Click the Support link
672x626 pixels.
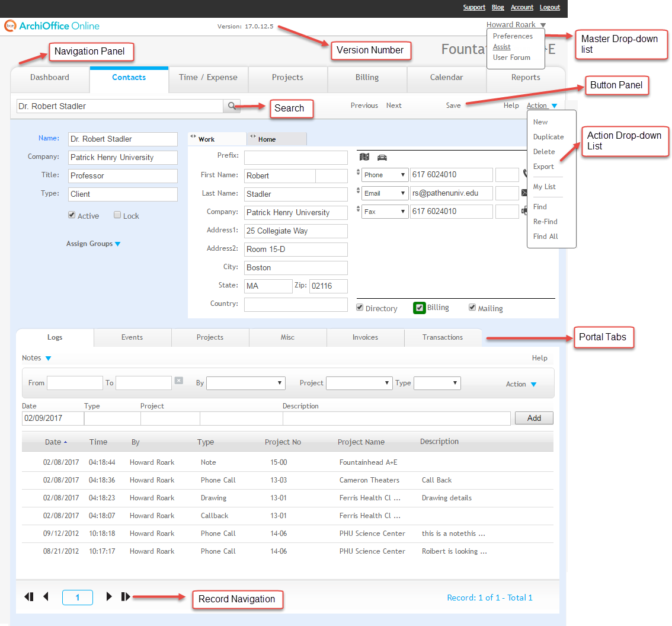click(x=474, y=7)
